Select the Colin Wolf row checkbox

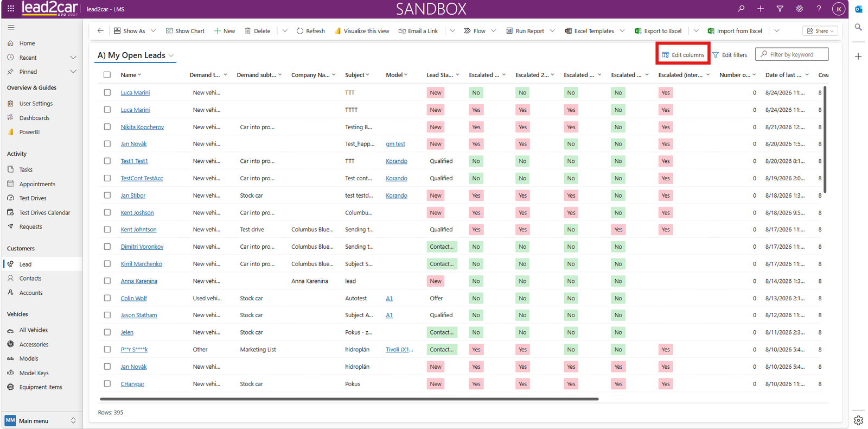click(x=107, y=298)
